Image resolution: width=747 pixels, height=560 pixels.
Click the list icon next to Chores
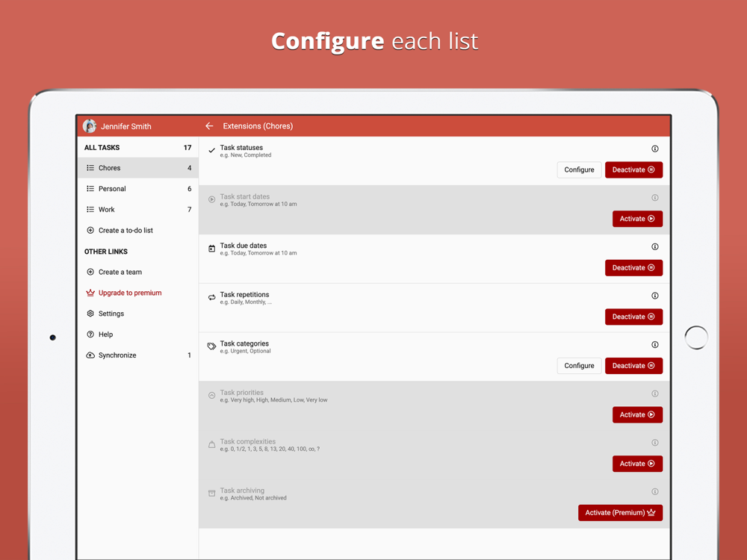(x=90, y=168)
